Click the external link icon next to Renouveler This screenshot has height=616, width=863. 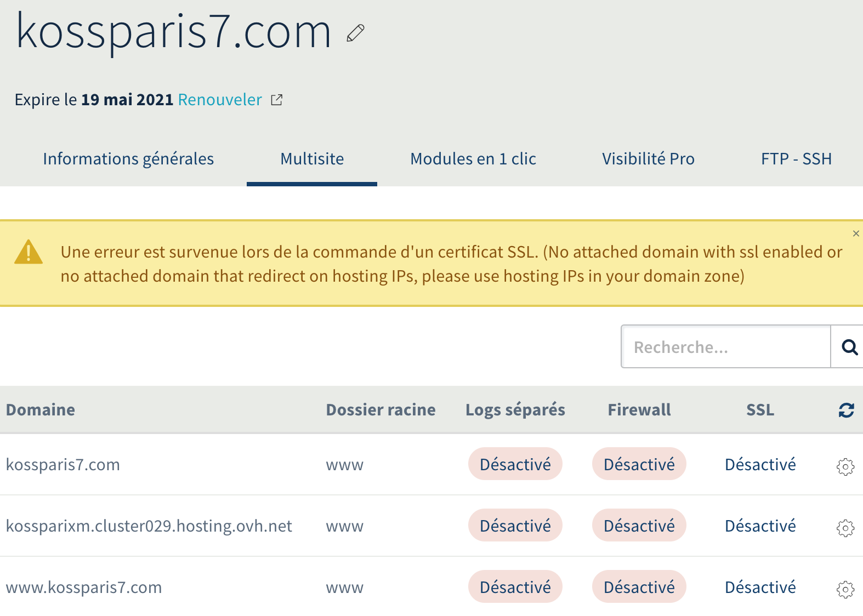pyautogui.click(x=277, y=100)
